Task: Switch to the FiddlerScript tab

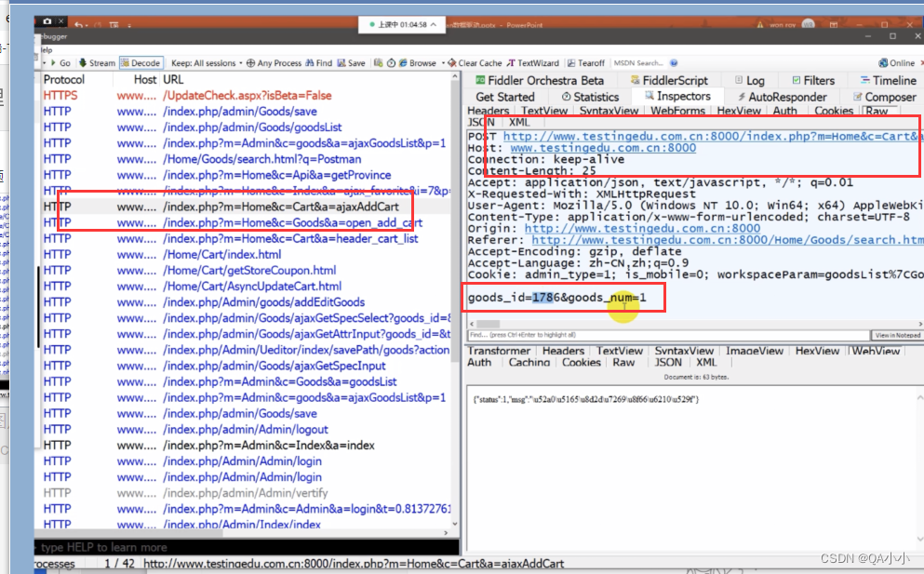Action: [x=669, y=80]
